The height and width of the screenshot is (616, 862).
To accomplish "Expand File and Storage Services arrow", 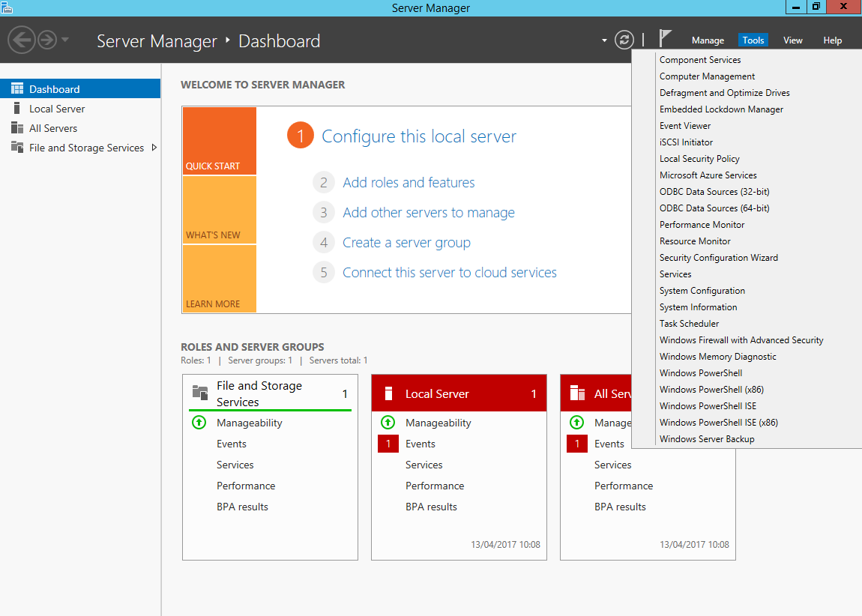I will click(x=154, y=148).
